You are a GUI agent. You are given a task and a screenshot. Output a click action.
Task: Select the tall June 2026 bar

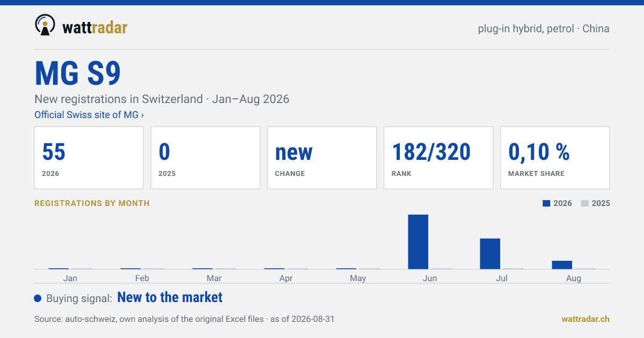pos(418,241)
